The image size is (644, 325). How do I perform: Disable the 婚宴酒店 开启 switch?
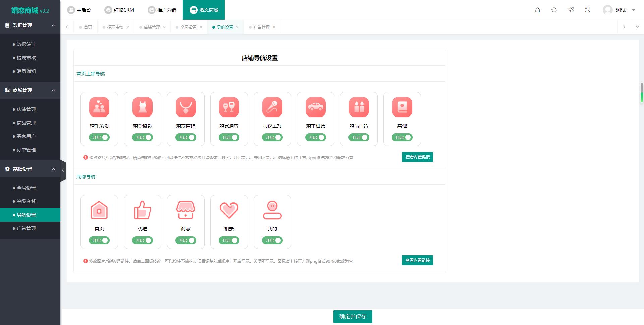tap(229, 137)
